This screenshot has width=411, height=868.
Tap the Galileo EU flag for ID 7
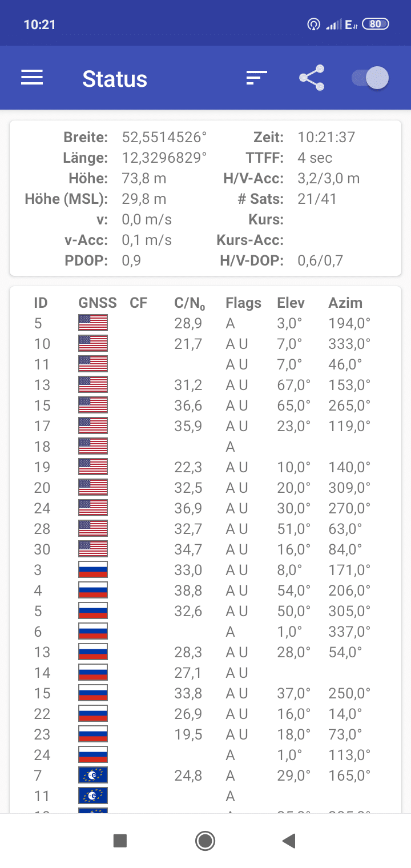click(x=93, y=775)
